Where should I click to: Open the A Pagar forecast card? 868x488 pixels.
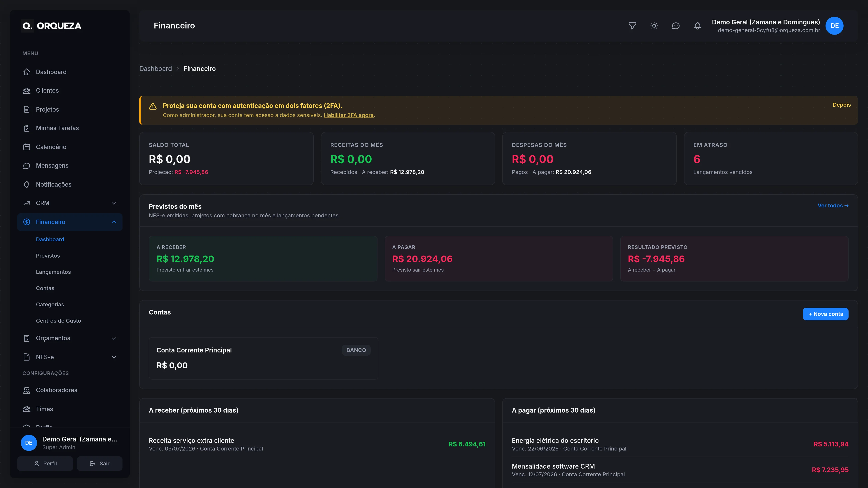499,259
